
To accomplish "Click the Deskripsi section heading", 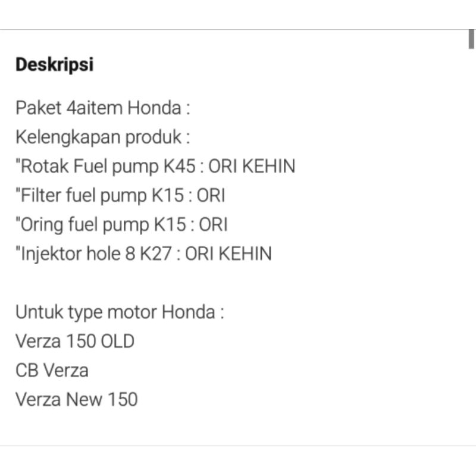I will click(54, 64).
